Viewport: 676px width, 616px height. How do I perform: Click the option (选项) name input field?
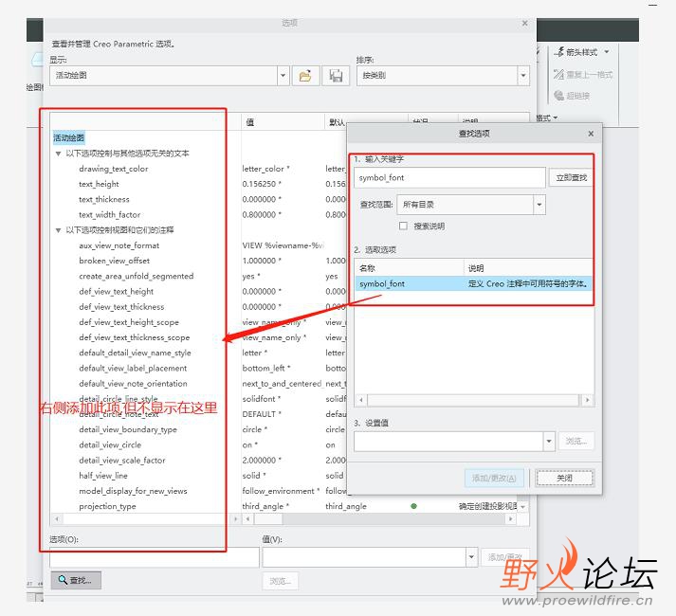click(155, 557)
